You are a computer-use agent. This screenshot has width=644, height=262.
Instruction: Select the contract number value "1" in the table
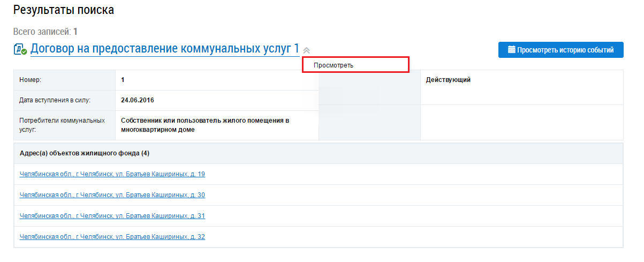pos(123,80)
